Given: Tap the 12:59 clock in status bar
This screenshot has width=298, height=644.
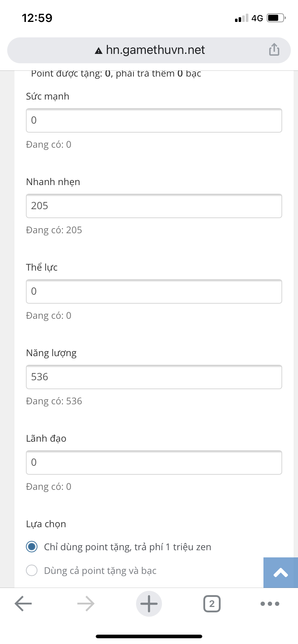Looking at the screenshot, I should click(x=37, y=18).
